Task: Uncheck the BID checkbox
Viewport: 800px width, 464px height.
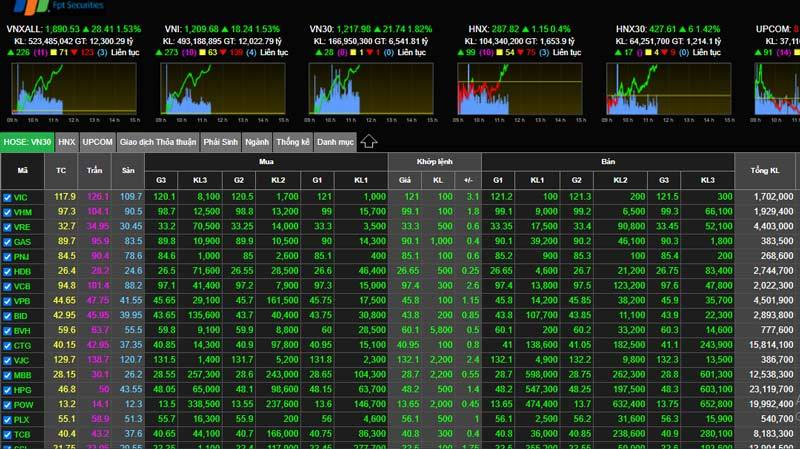Action: (7, 316)
